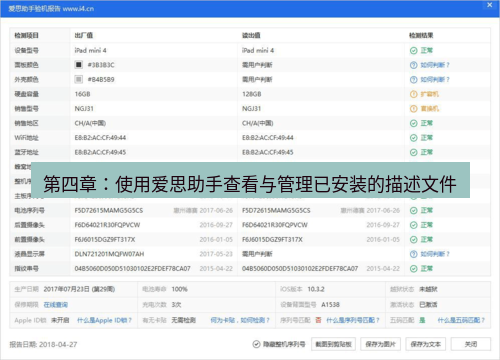500x360 pixels.
Task: Click 如何判断? link in 液晶显示屏 row
Action: [x=435, y=254]
